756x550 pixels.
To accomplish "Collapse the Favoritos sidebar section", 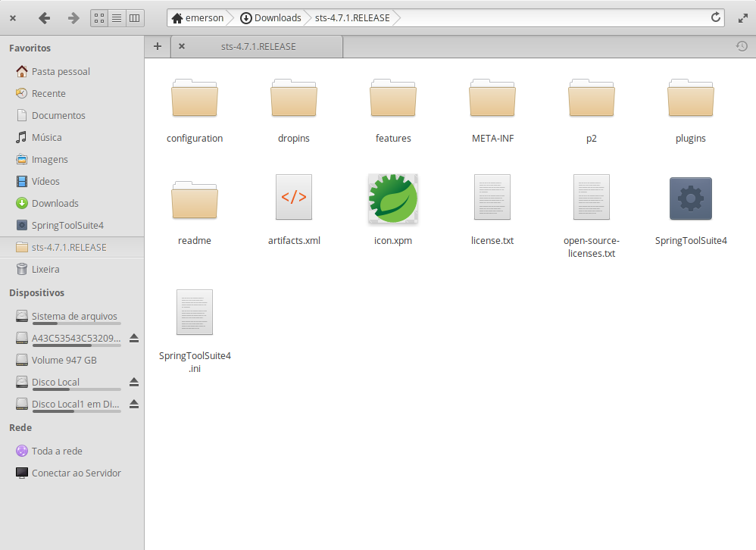I will point(30,48).
